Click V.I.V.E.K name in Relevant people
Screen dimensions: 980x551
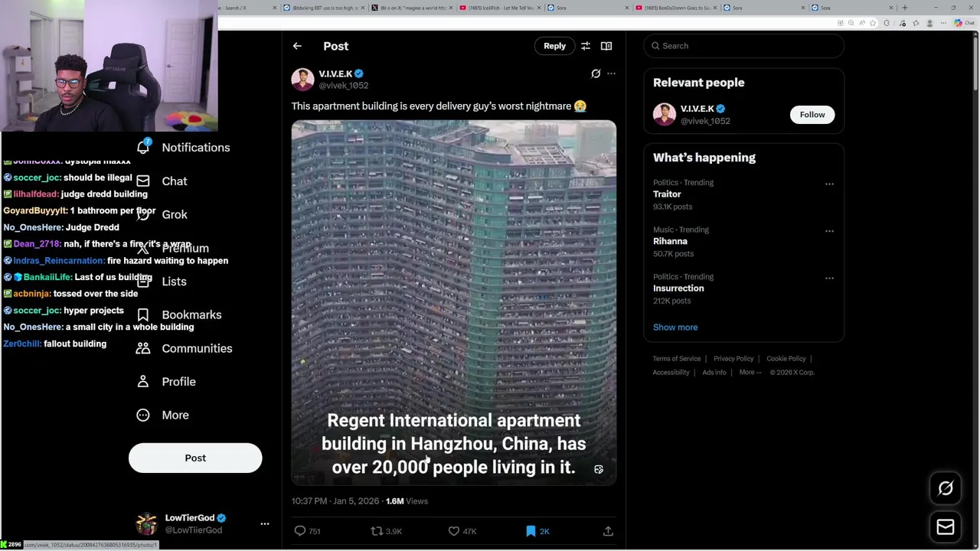point(697,109)
